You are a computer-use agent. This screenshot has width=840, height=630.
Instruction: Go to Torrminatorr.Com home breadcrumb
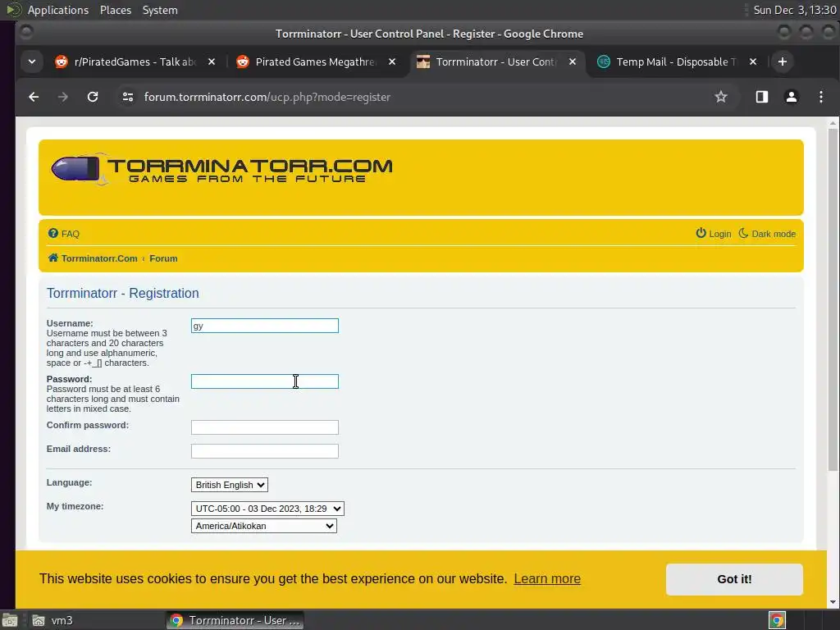click(93, 258)
